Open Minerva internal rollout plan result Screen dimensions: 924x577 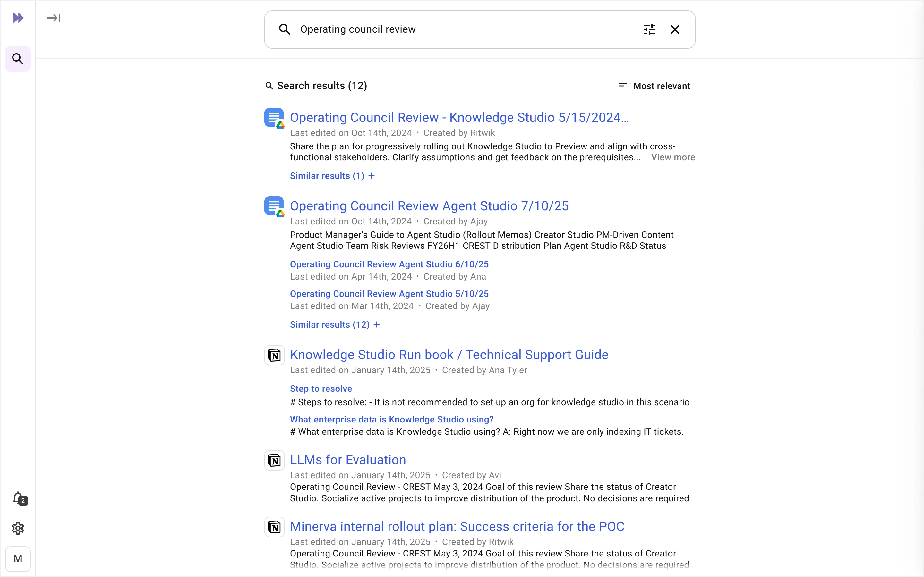coord(457,526)
